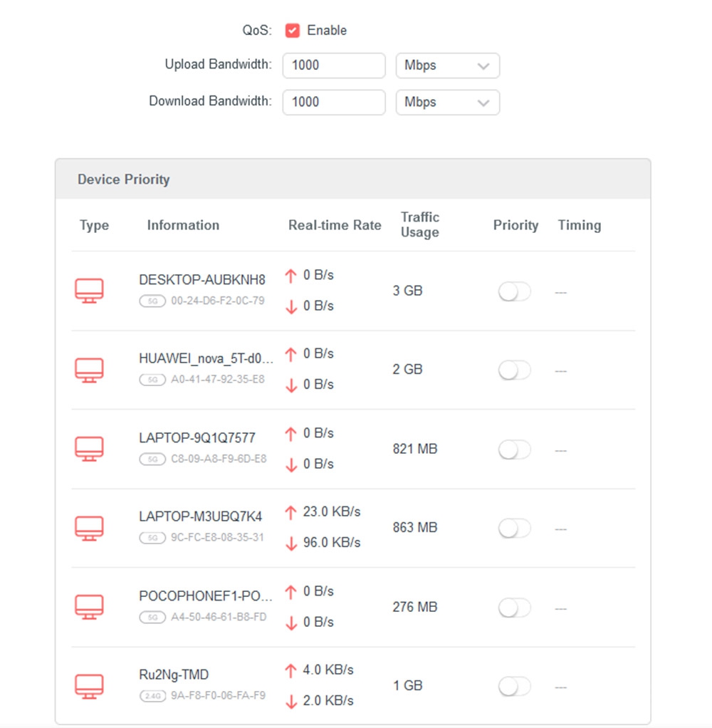Open the Upload Bandwidth unit dropdown

click(447, 66)
